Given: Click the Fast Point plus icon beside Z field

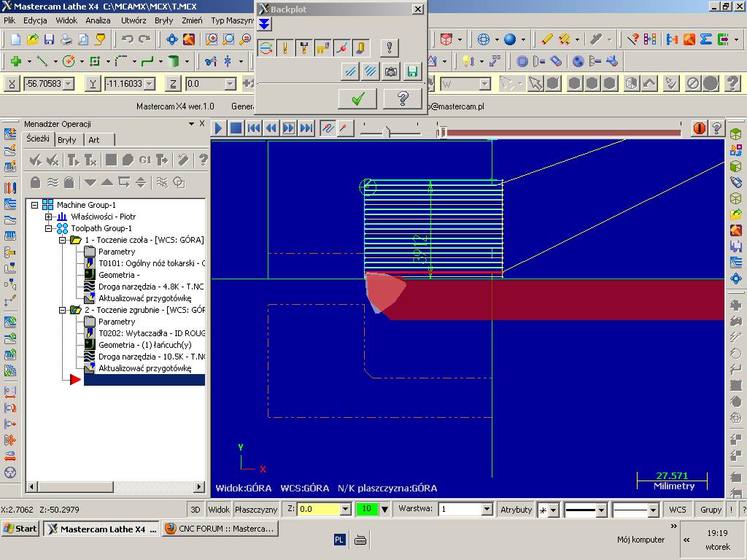Looking at the screenshot, I should [248, 84].
